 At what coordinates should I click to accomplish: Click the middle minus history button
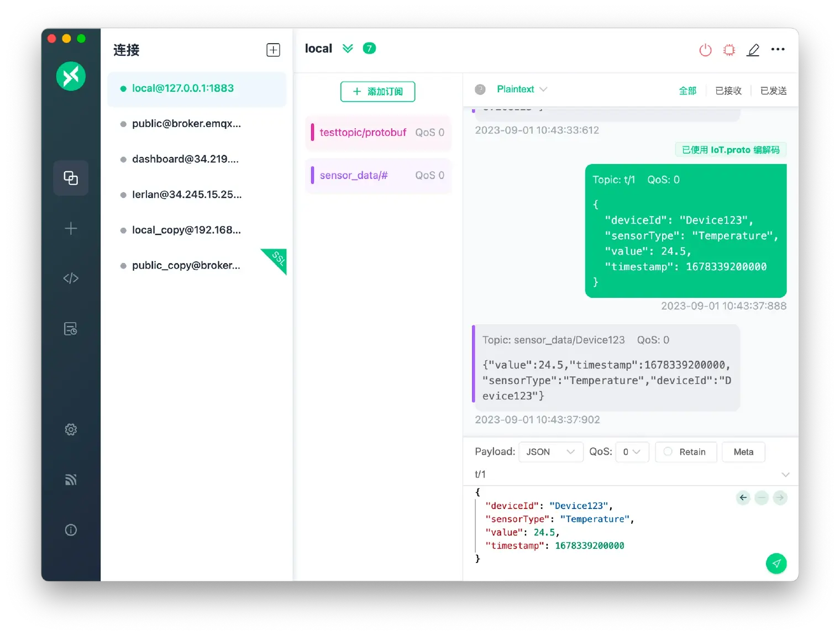pos(762,498)
